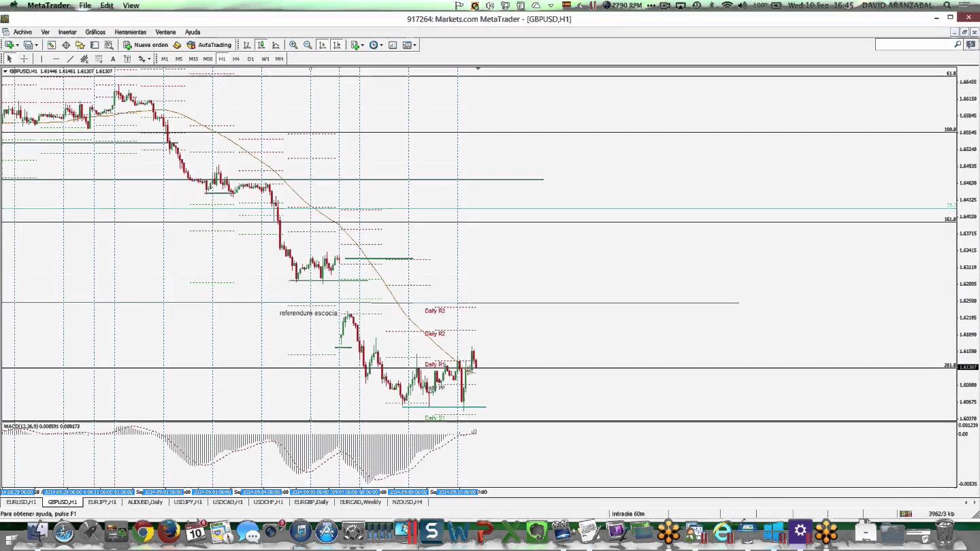Switch to the D1 timeframe
The width and height of the screenshot is (980, 551).
[x=250, y=59]
